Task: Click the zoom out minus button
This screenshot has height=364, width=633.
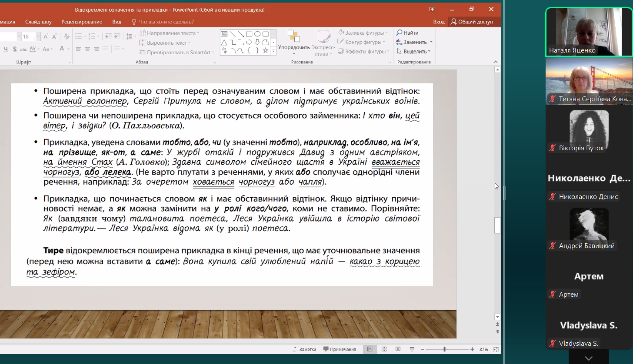Action: 422,349
